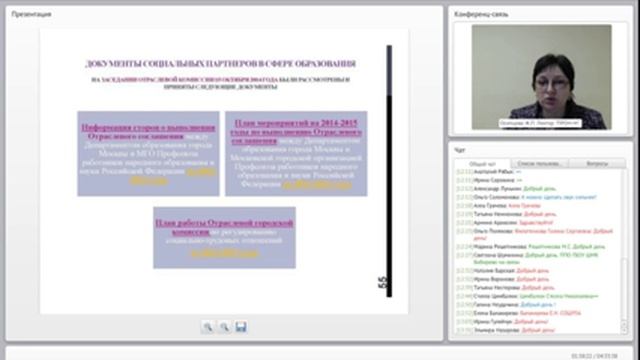The height and width of the screenshot is (360, 640).
Task: Select the chat message from Ольга Полякова
Action: (x=535, y=234)
